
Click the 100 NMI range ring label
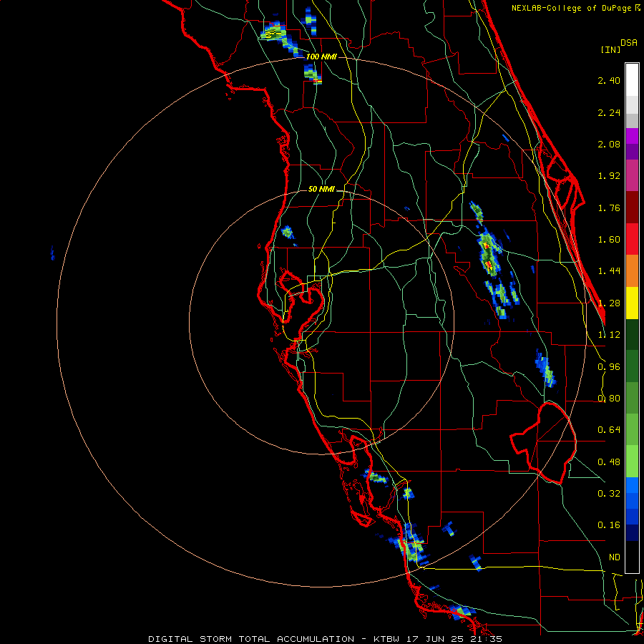[x=321, y=57]
